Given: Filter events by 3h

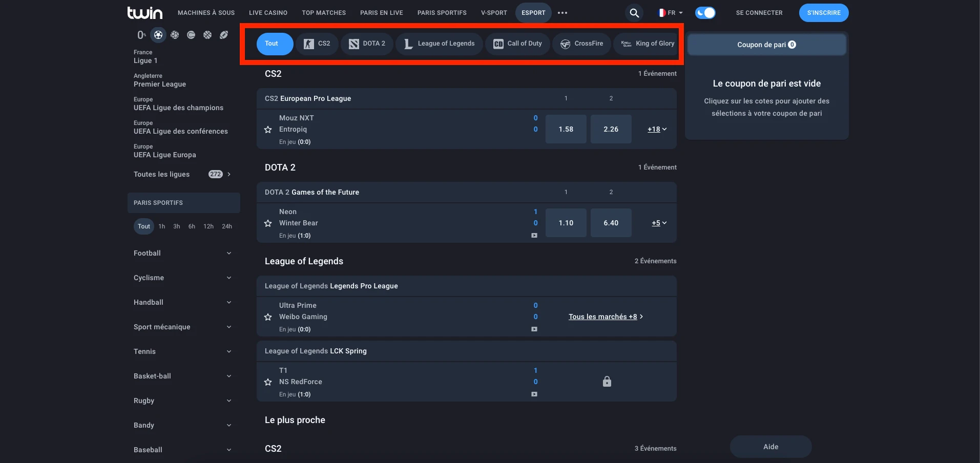Looking at the screenshot, I should 177,226.
